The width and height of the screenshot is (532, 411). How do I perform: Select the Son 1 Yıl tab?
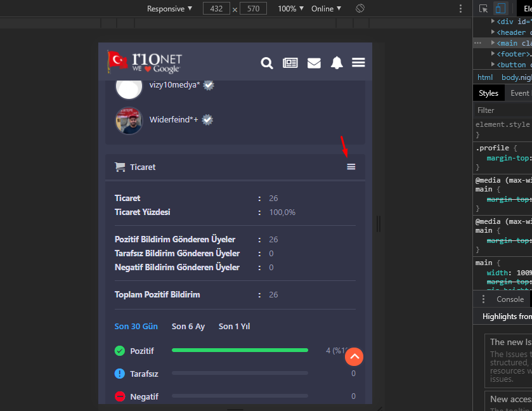[x=234, y=327]
